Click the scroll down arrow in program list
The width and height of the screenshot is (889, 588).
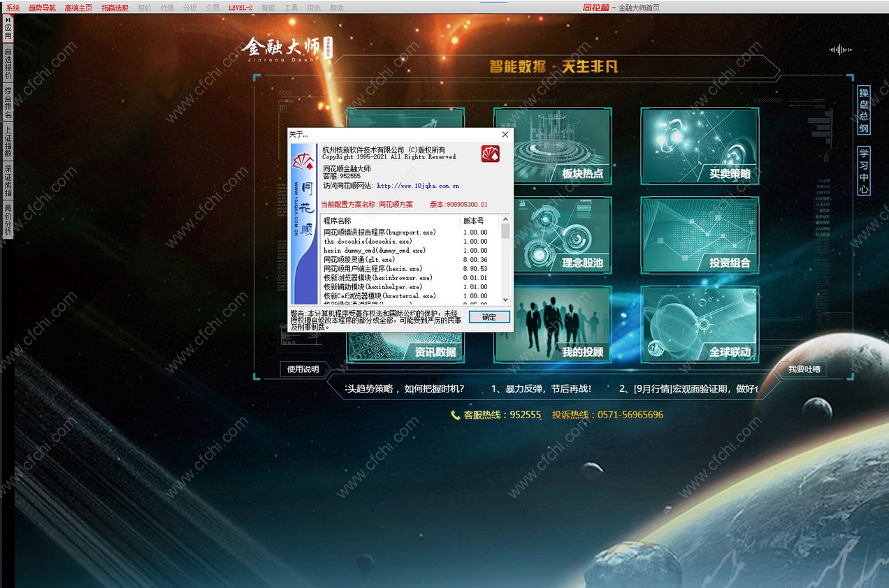click(505, 300)
